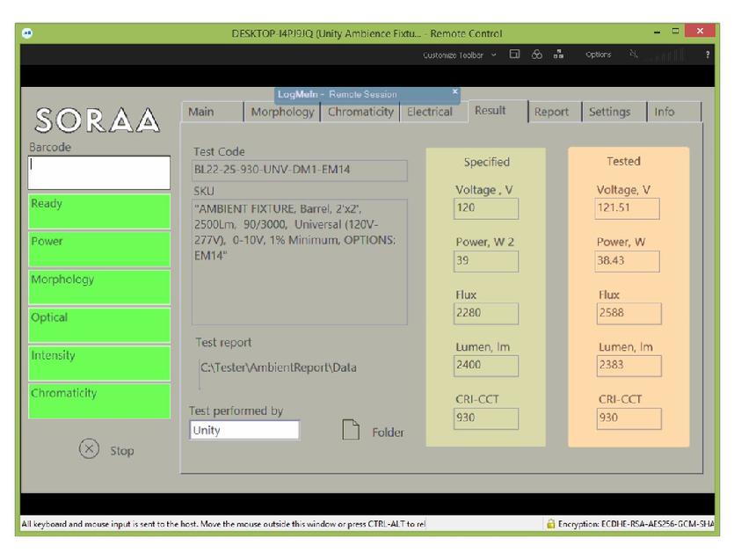
Task: Click the Folder document button
Action: [x=373, y=430]
